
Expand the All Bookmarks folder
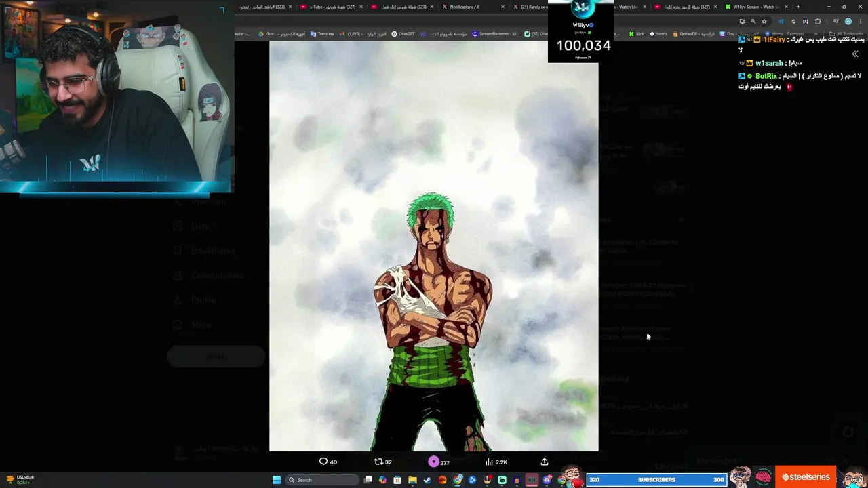pos(846,33)
